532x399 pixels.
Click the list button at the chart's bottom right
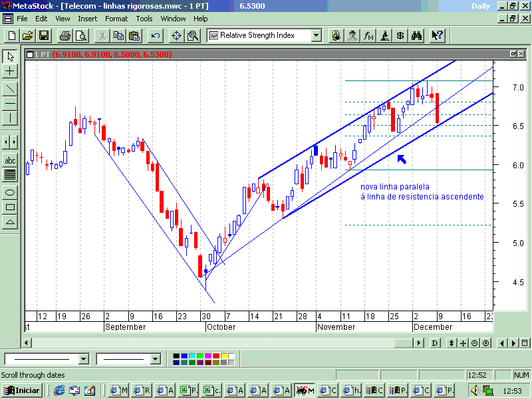coord(525,343)
